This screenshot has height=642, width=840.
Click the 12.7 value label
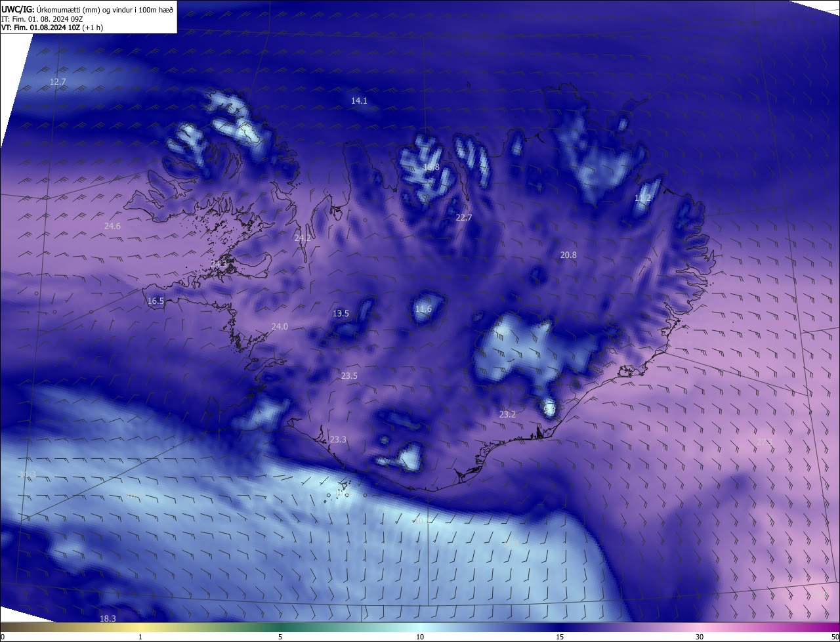tap(58, 81)
